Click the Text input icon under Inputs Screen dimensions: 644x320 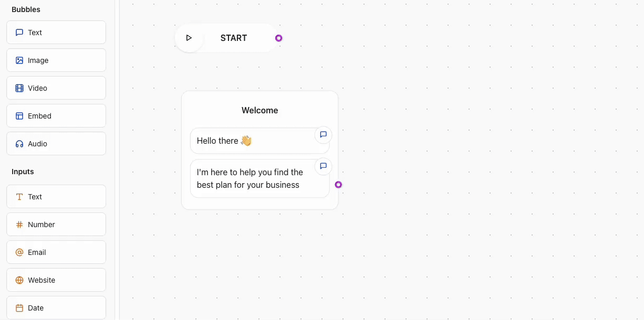[19, 196]
